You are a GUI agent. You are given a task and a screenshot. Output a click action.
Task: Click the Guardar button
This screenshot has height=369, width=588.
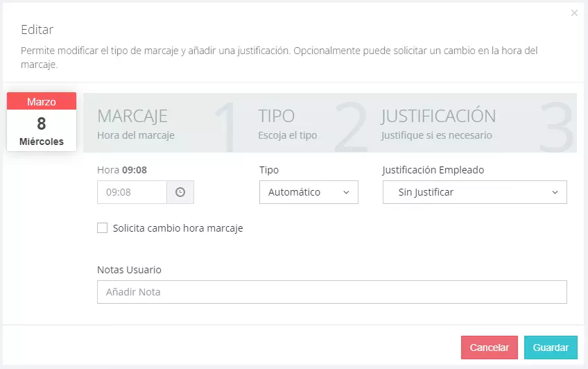pyautogui.click(x=551, y=347)
